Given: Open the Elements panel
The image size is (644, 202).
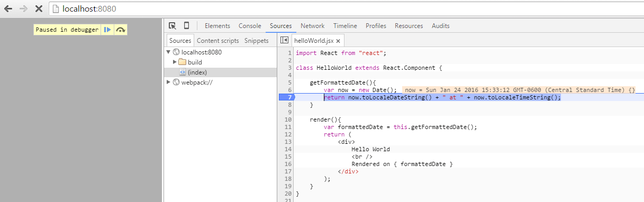Looking at the screenshot, I should 217,25.
